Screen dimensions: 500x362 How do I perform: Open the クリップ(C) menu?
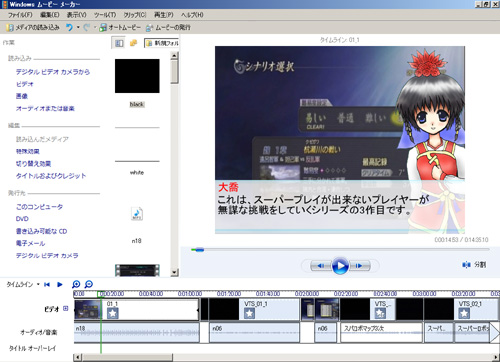135,15
